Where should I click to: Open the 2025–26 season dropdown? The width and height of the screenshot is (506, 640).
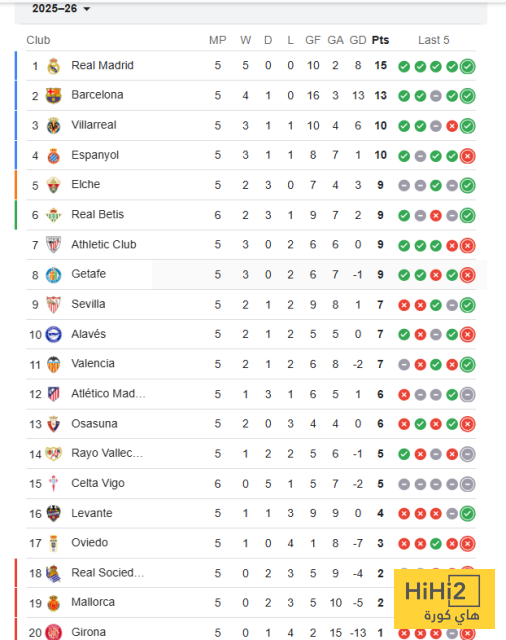click(61, 8)
